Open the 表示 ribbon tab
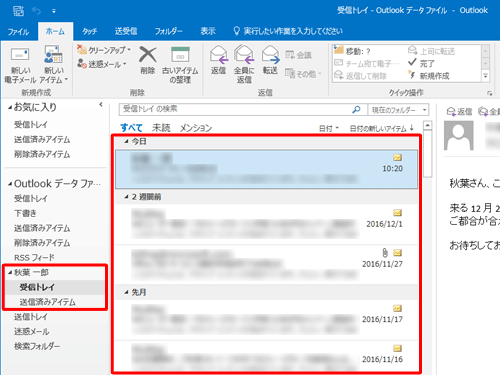This screenshot has height=375, width=500. click(208, 31)
